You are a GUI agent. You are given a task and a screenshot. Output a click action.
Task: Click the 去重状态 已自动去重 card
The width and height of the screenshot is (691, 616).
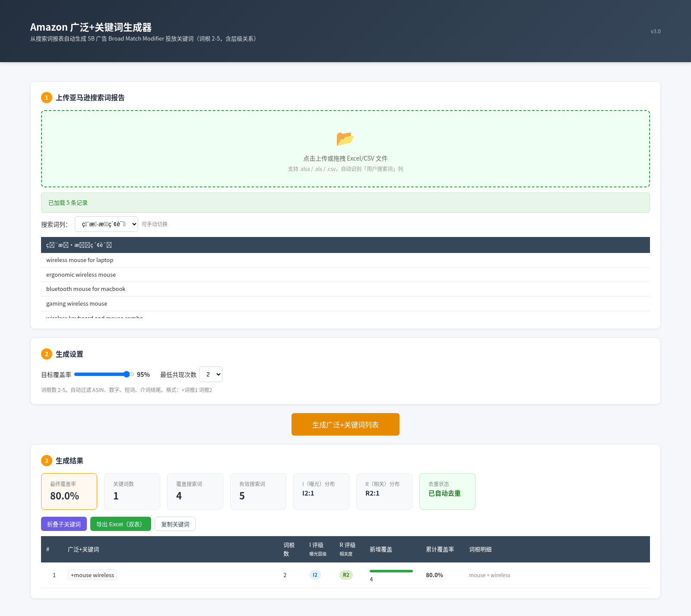(447, 491)
